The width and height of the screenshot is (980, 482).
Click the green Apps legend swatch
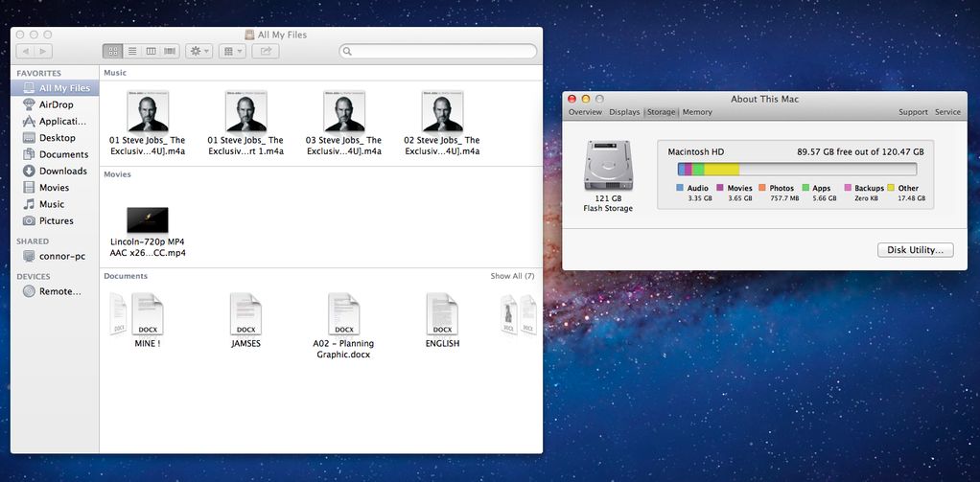[805, 188]
